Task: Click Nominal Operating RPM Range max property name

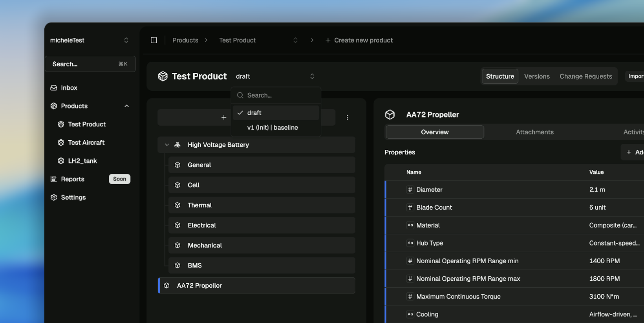Action: tap(468, 279)
